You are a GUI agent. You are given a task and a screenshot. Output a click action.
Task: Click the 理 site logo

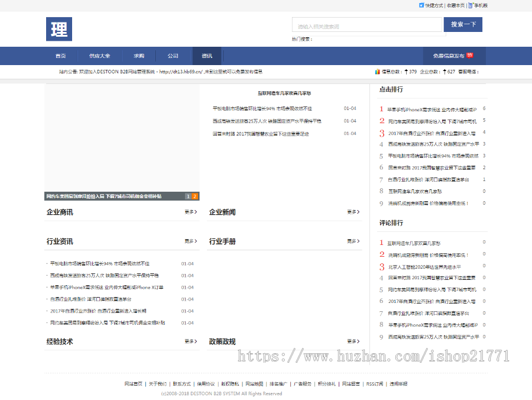point(59,29)
